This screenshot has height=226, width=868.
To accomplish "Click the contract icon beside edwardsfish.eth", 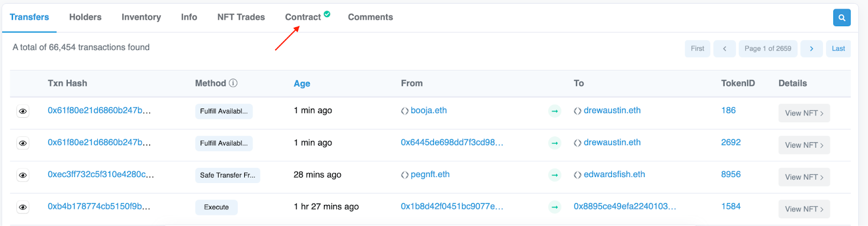I will (577, 175).
